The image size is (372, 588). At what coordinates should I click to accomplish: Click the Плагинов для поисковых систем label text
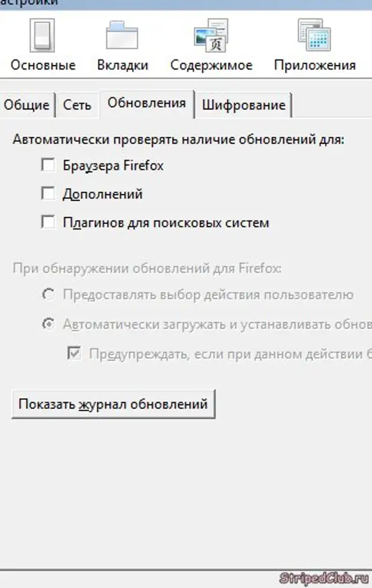(x=166, y=223)
